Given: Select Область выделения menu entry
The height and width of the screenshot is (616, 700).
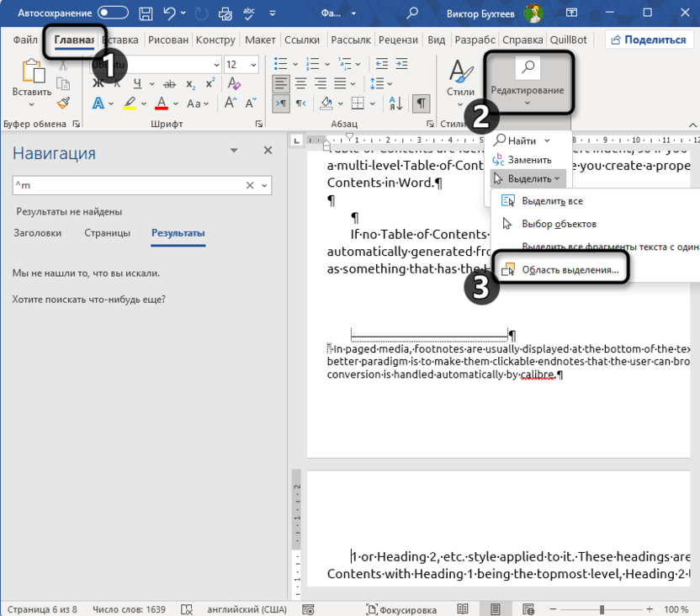Looking at the screenshot, I should click(x=570, y=269).
